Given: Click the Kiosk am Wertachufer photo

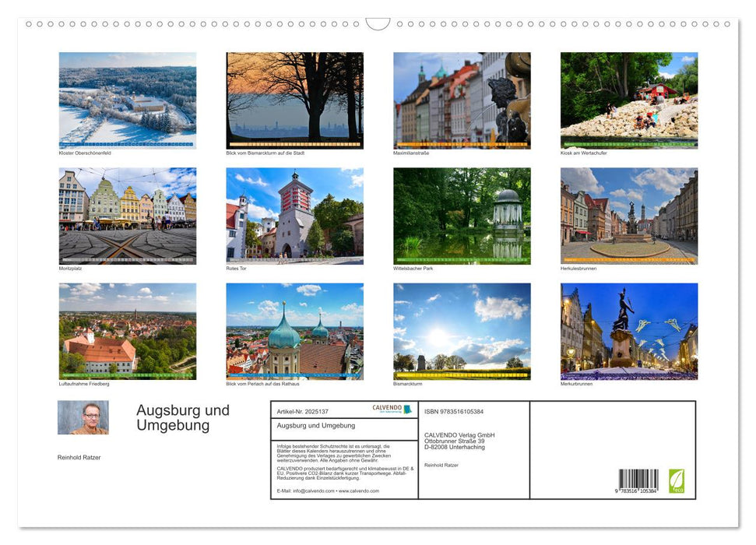Looking at the screenshot, I should (628, 100).
